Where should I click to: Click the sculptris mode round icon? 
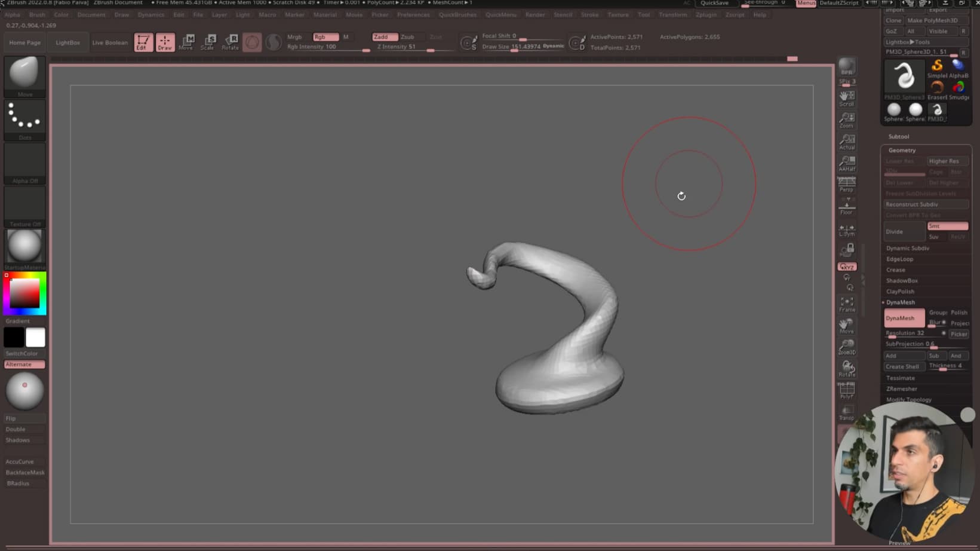coord(252,42)
